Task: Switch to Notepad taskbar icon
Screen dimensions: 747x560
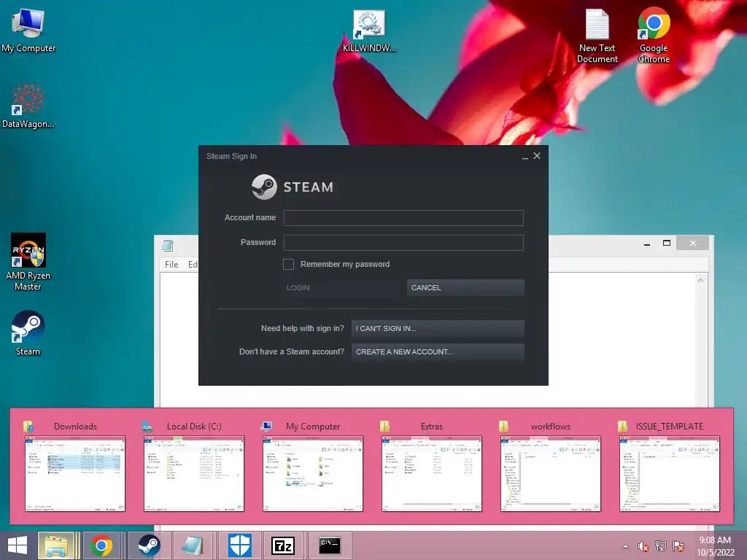Action: (193, 545)
